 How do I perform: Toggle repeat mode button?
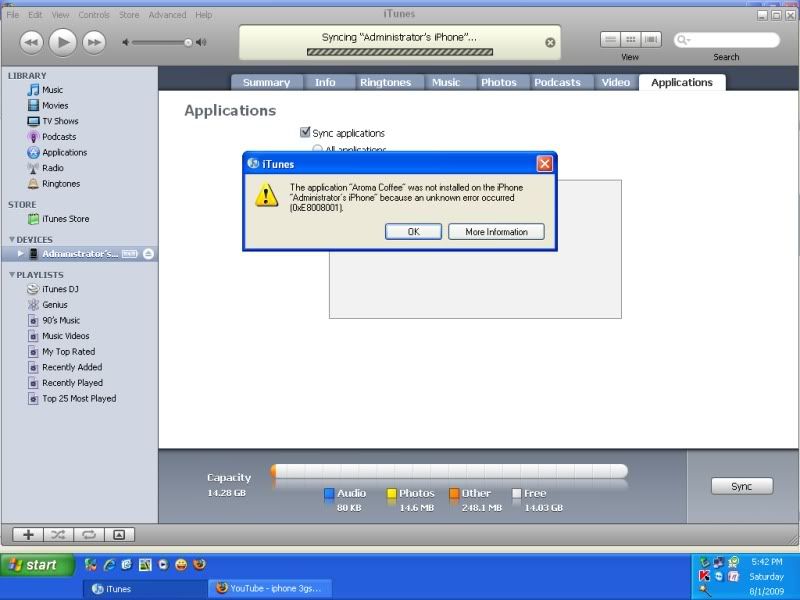point(88,534)
